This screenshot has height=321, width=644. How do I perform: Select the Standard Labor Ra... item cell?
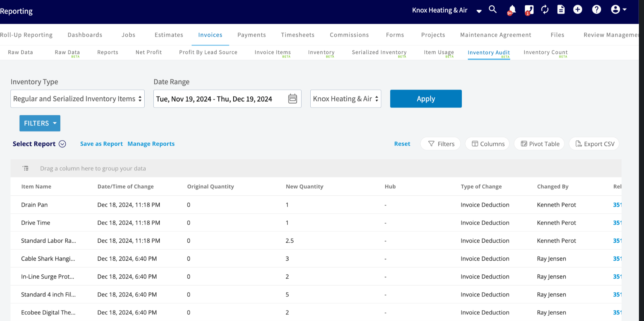coord(49,241)
